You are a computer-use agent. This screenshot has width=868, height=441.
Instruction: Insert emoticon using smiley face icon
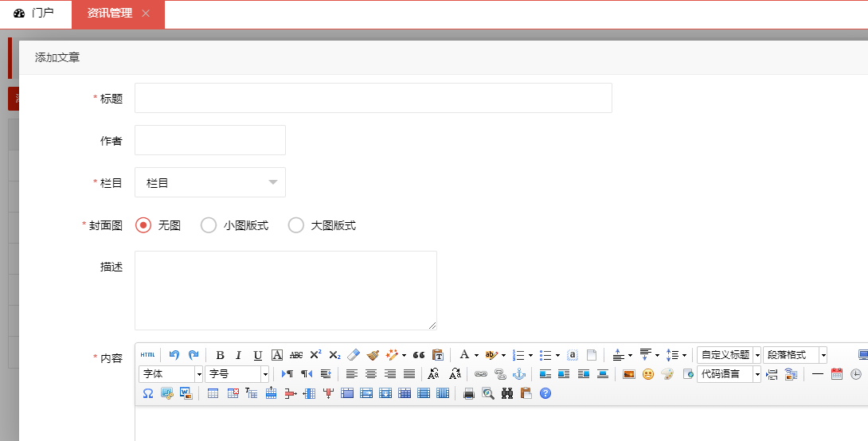pyautogui.click(x=648, y=374)
